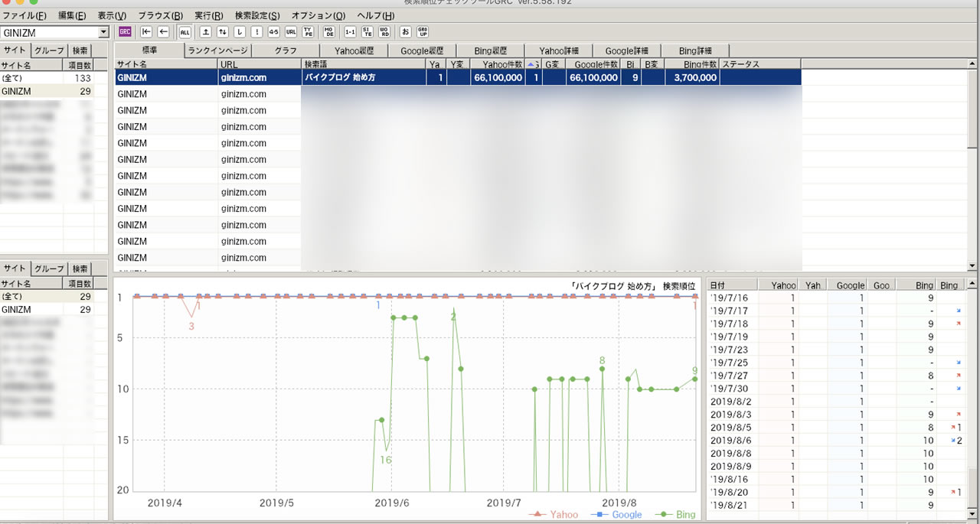Select (全て) 133 row in upper site list
The height and width of the screenshot is (524, 980).
coord(47,78)
